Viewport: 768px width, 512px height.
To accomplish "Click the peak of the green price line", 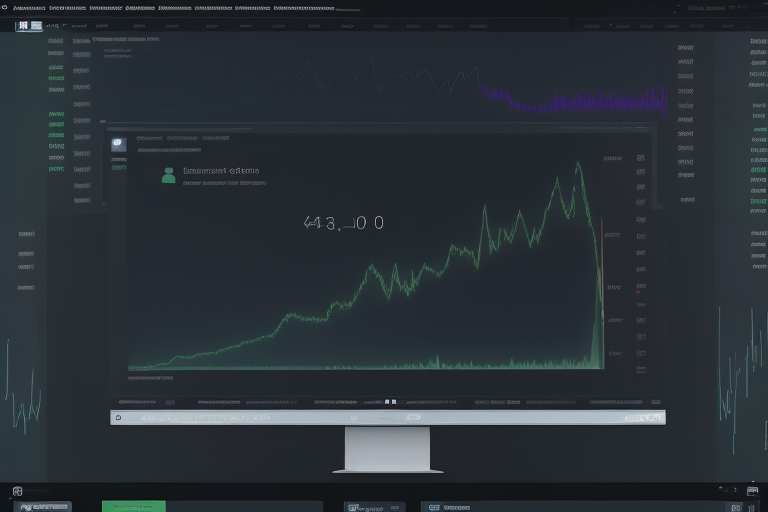I will click(578, 164).
